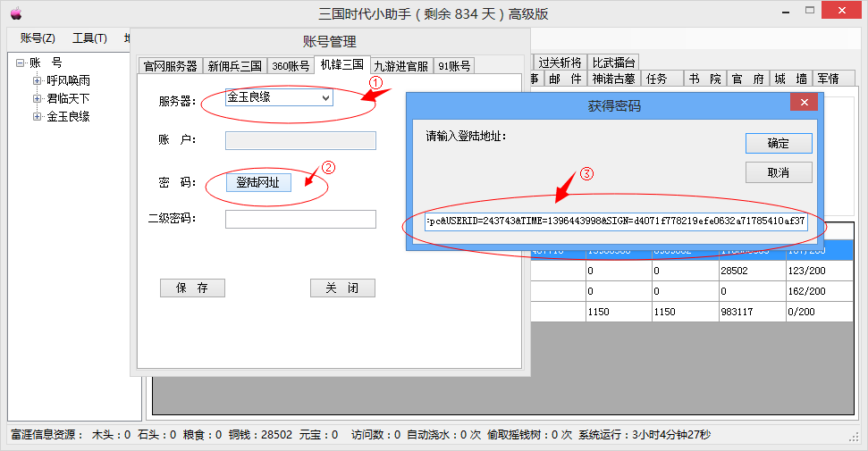Click 关闭 in account management dialog

point(342,288)
